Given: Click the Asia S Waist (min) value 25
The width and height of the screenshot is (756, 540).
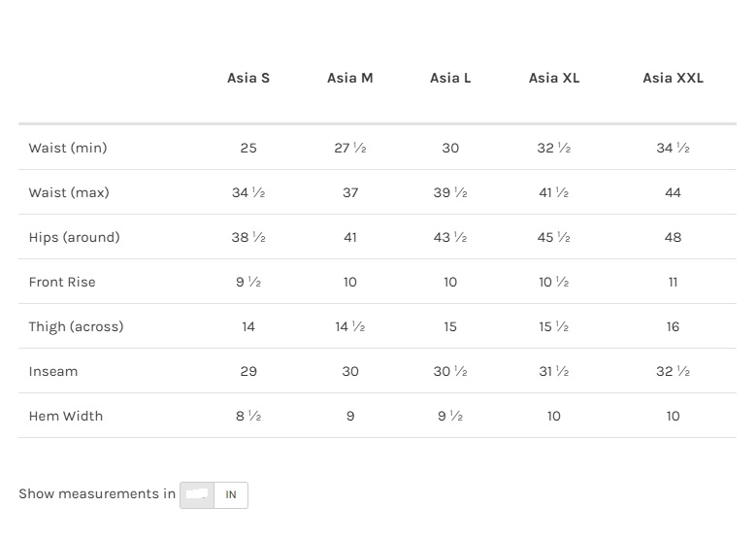Looking at the screenshot, I should 248,148.
